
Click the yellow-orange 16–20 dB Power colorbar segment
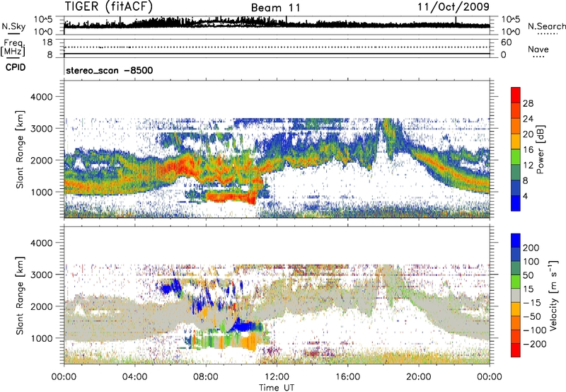click(516, 142)
